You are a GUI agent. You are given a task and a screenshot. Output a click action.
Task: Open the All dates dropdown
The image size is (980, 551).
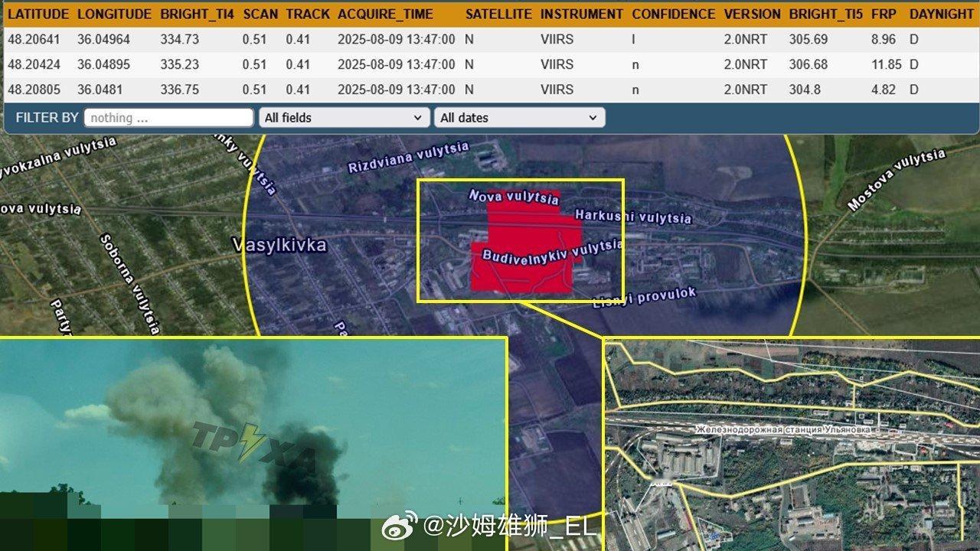[x=519, y=118]
